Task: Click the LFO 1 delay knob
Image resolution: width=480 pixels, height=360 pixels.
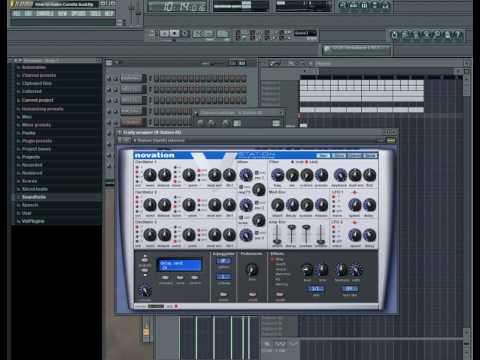Action: pyautogui.click(x=369, y=205)
